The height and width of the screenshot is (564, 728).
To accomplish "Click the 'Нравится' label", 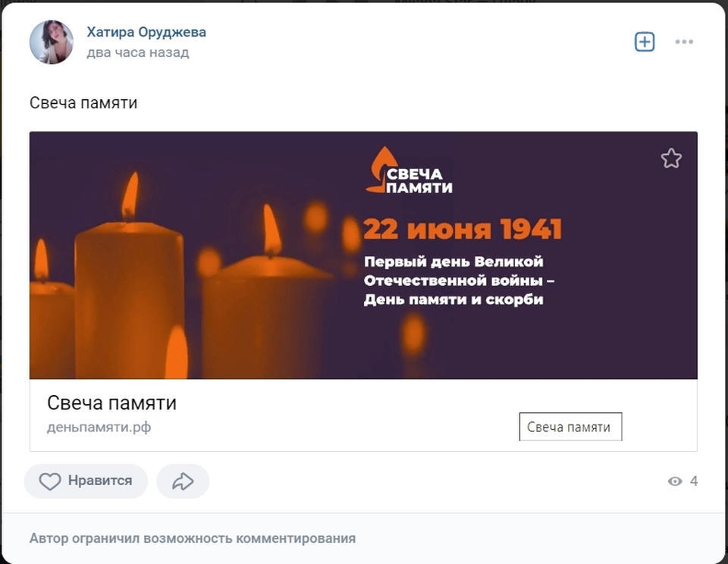I will tap(100, 481).
